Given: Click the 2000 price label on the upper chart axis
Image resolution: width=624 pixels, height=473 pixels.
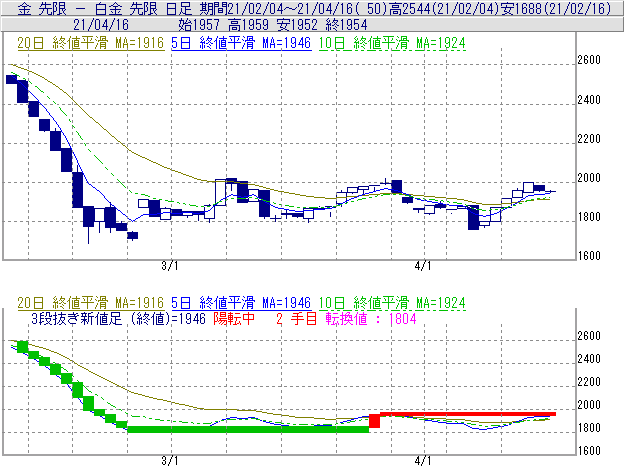Looking at the screenshot, I should tap(589, 178).
